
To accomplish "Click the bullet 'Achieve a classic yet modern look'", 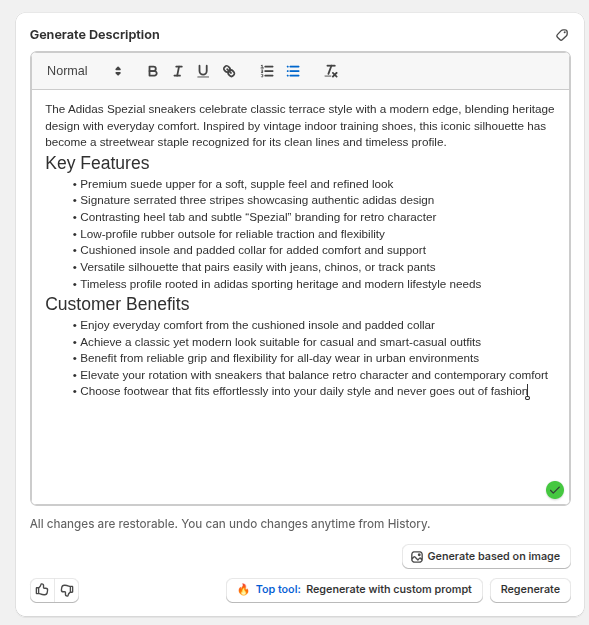I will click(281, 342).
